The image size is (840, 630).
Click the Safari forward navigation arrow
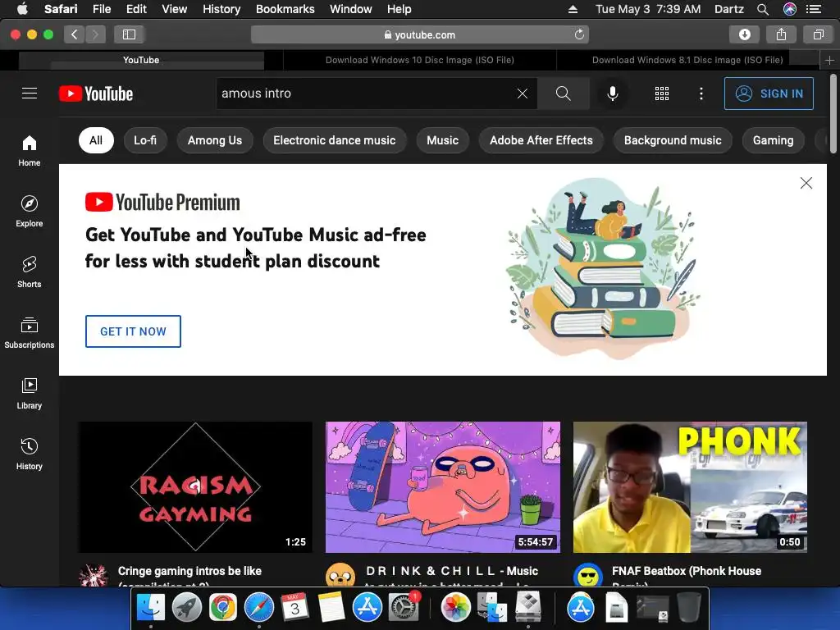pos(95,34)
